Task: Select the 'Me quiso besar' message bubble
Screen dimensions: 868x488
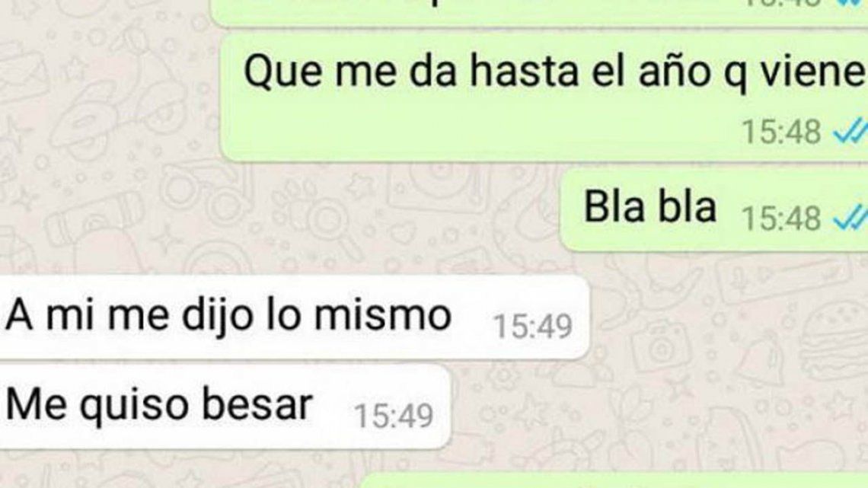Action: [225, 406]
